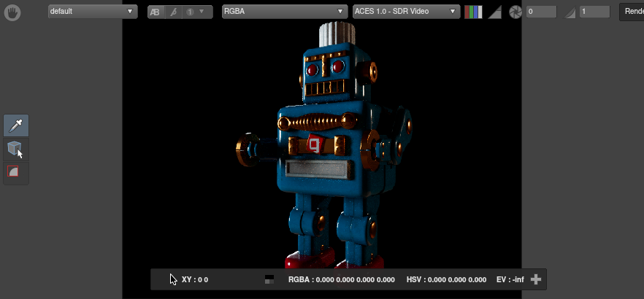Click the RGB channel soloing icon
This screenshot has height=299, width=644.
473,12
